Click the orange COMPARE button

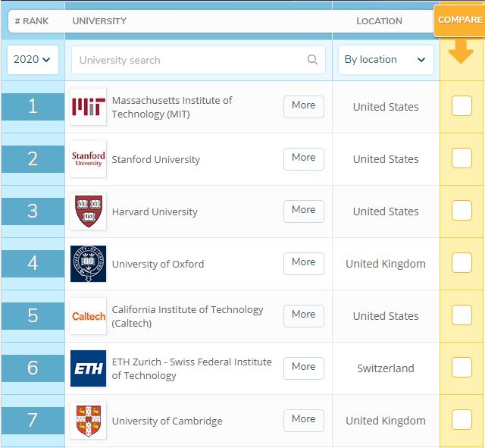coord(459,20)
